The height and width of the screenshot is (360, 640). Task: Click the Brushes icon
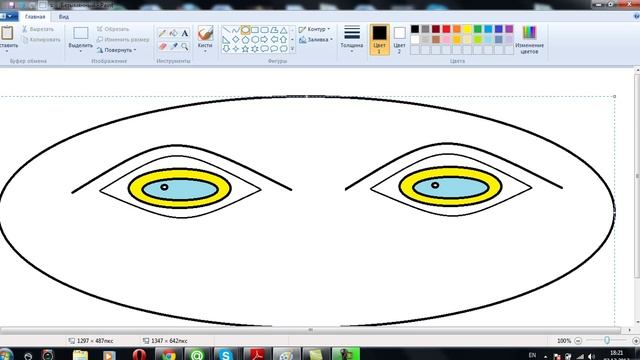point(205,33)
